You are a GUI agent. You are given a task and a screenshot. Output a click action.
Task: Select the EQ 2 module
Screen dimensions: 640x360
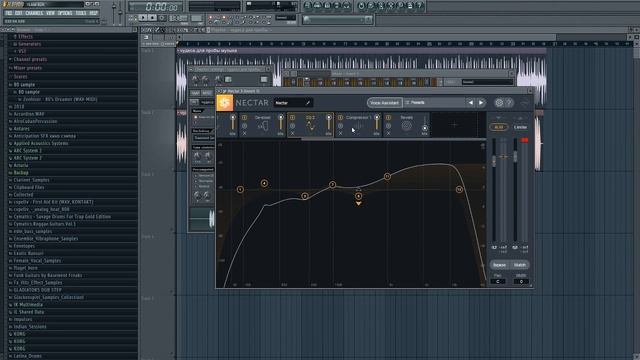(x=310, y=125)
